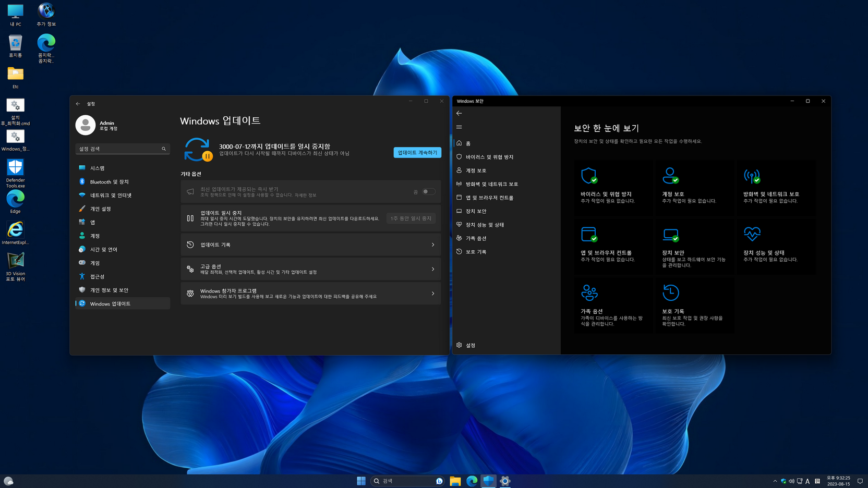Open 장치 보안 tile in security dashboard

(x=695, y=246)
